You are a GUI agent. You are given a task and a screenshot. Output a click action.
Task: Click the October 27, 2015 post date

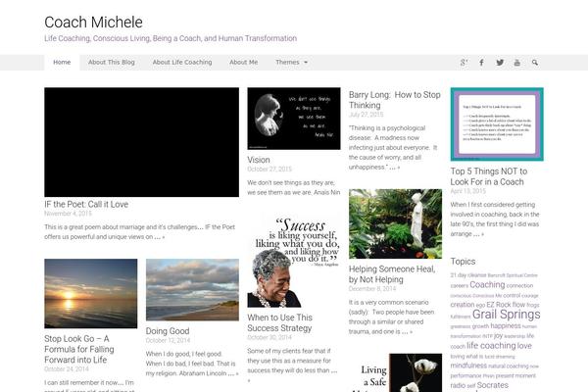269,170
